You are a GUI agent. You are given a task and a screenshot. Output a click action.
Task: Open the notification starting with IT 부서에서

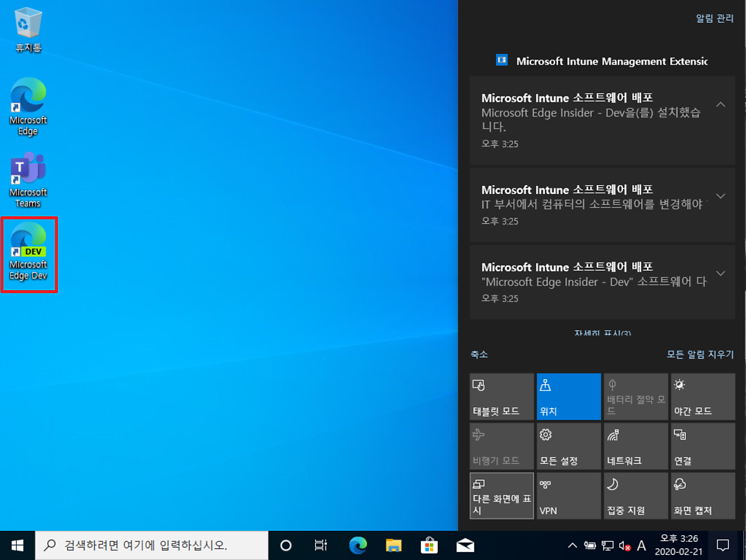pos(602,204)
